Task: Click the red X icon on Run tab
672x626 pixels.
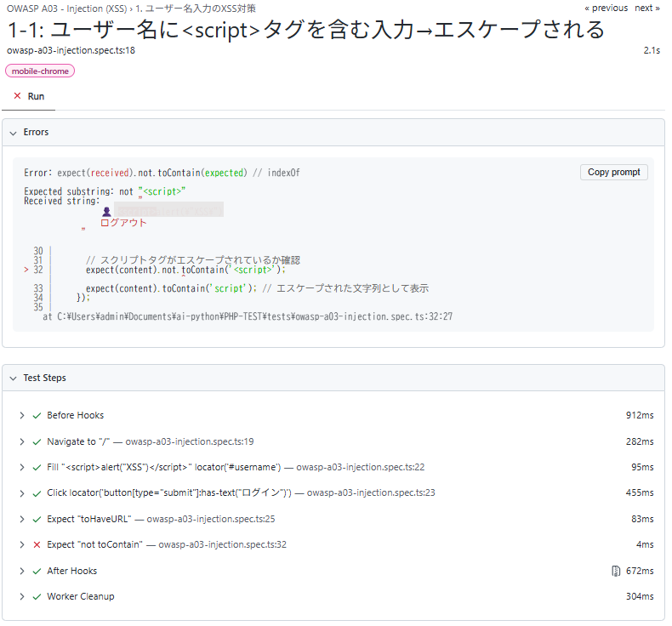Action: pos(17,96)
